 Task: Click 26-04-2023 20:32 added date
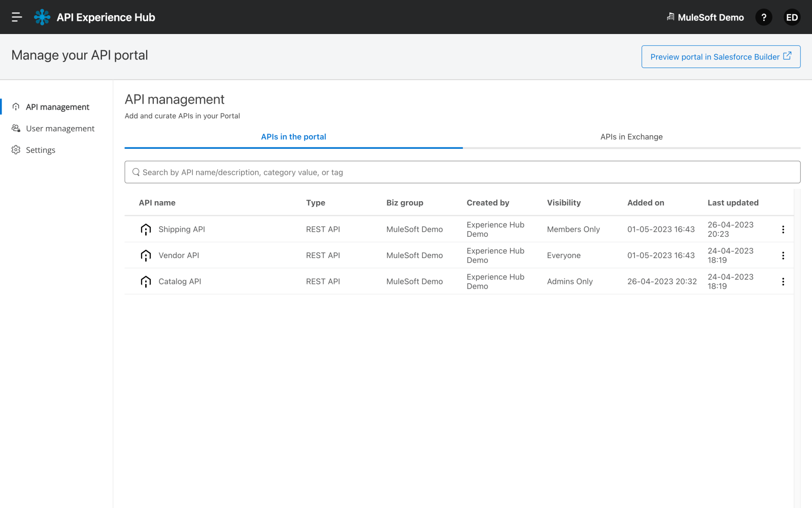click(662, 281)
